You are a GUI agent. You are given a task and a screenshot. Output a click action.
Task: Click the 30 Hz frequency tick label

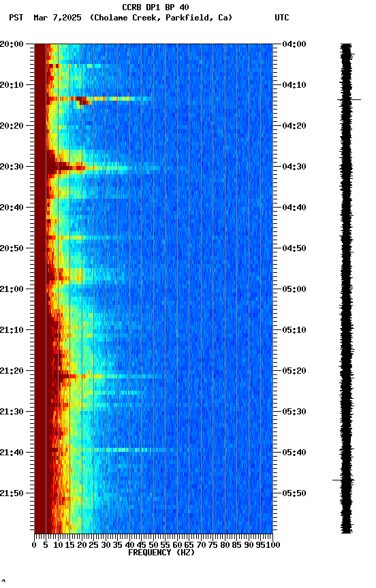coord(106,545)
